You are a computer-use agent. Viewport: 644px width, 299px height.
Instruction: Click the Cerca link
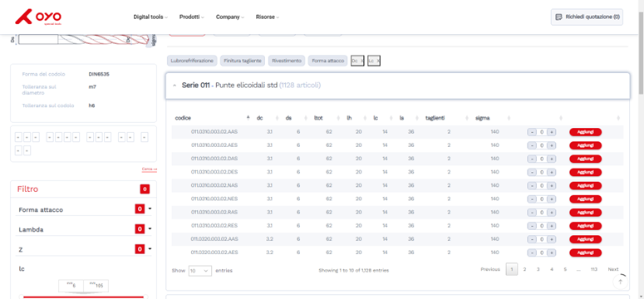click(150, 169)
